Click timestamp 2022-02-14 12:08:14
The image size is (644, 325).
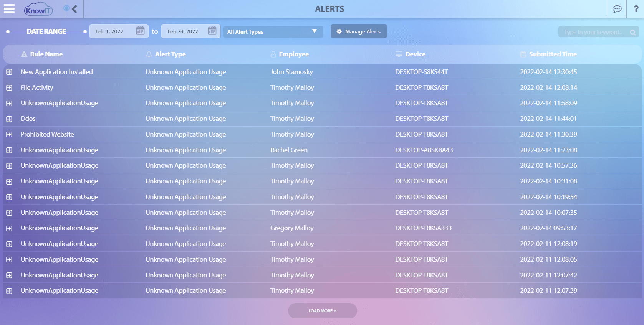(x=548, y=87)
